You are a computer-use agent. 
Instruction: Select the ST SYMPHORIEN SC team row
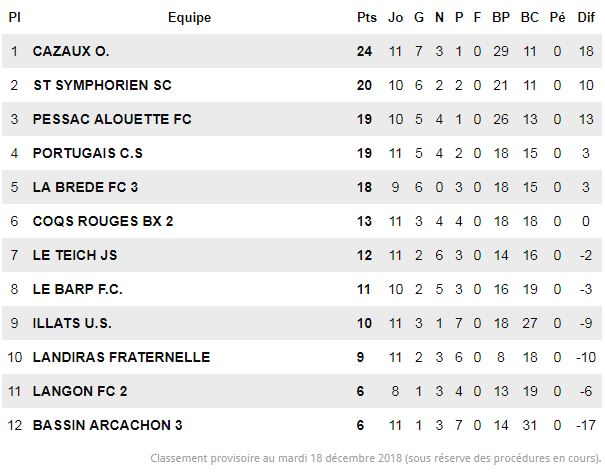[x=302, y=85]
